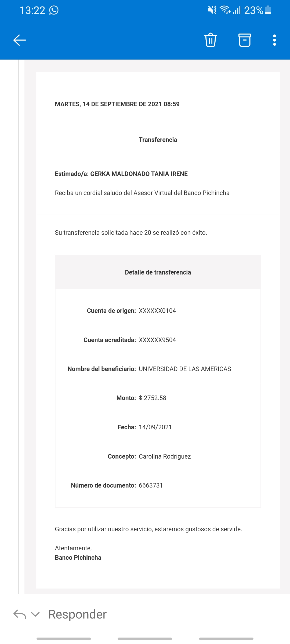Tap the Wi-Fi status icon
Image resolution: width=290 pixels, height=644 pixels.
tap(224, 10)
